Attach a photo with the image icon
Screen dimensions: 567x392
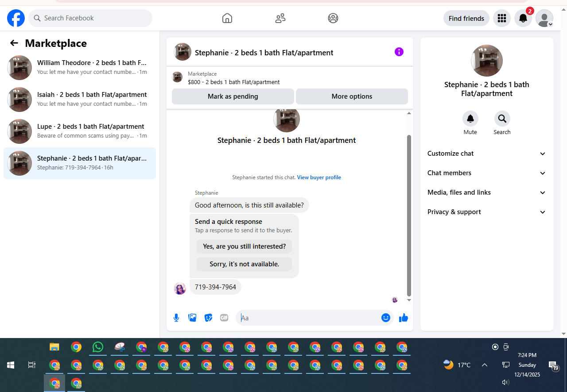192,318
